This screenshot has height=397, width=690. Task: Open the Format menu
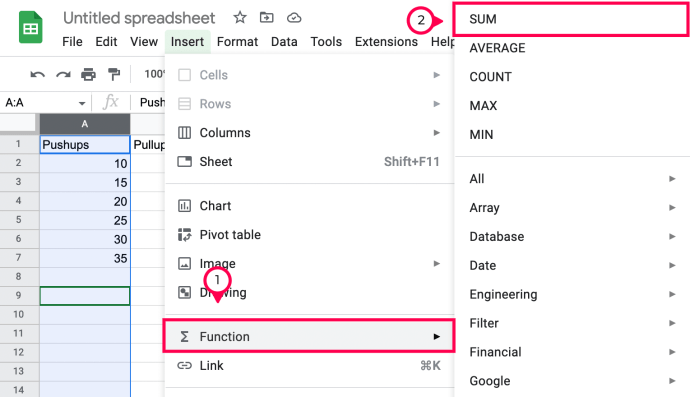click(237, 42)
